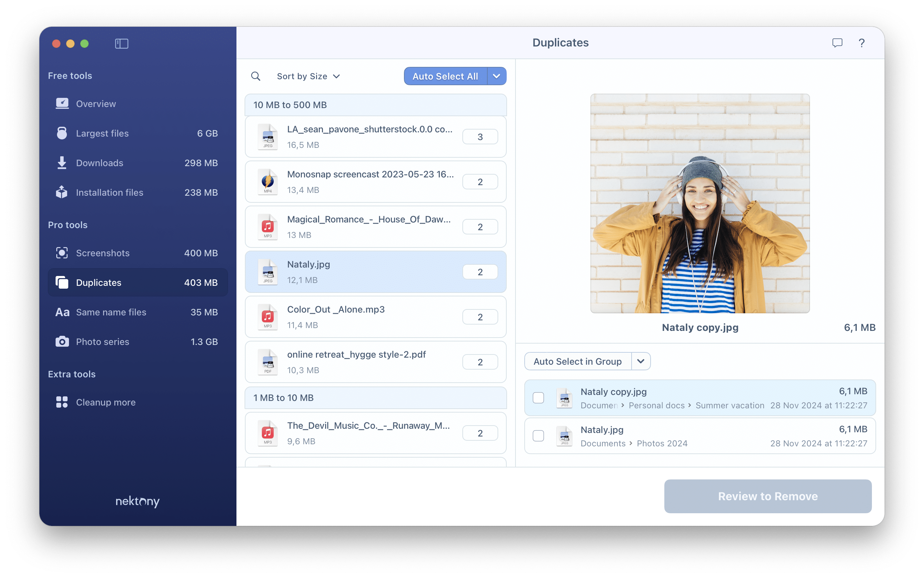Go to Downloads 298 MB section
The height and width of the screenshot is (578, 924).
coord(138,163)
